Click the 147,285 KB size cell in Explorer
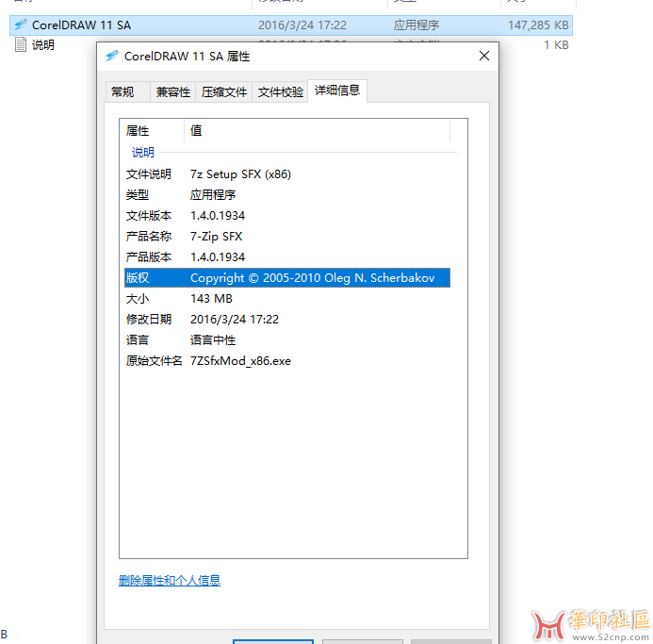This screenshot has height=644, width=653. tap(538, 25)
